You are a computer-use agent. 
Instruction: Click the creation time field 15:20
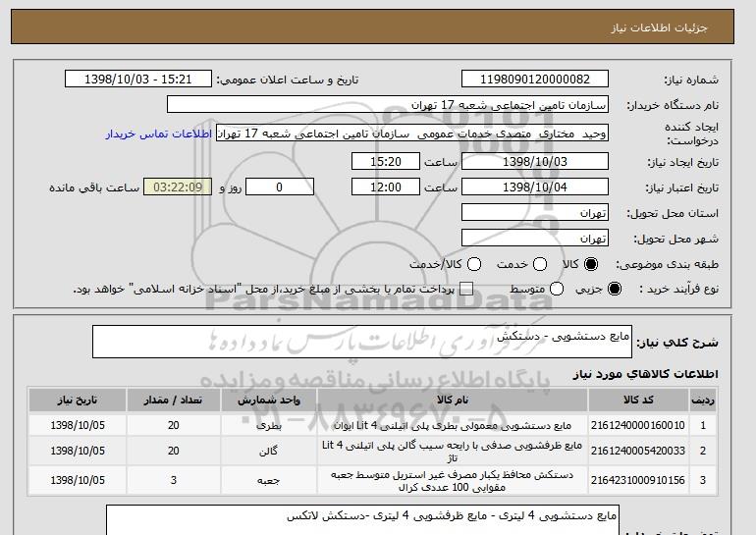386,161
